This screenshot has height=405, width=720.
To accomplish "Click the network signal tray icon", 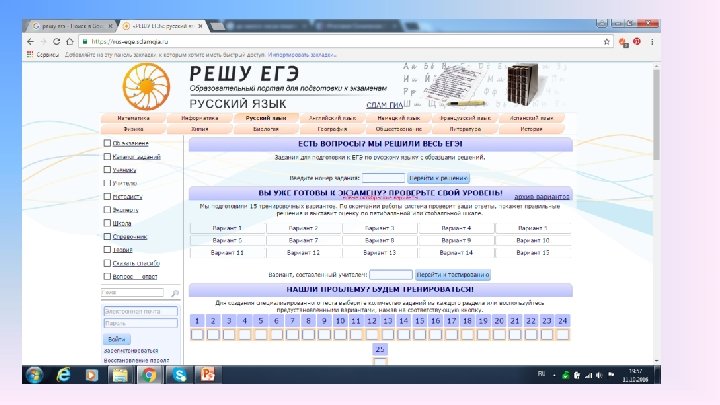I will click(589, 375).
